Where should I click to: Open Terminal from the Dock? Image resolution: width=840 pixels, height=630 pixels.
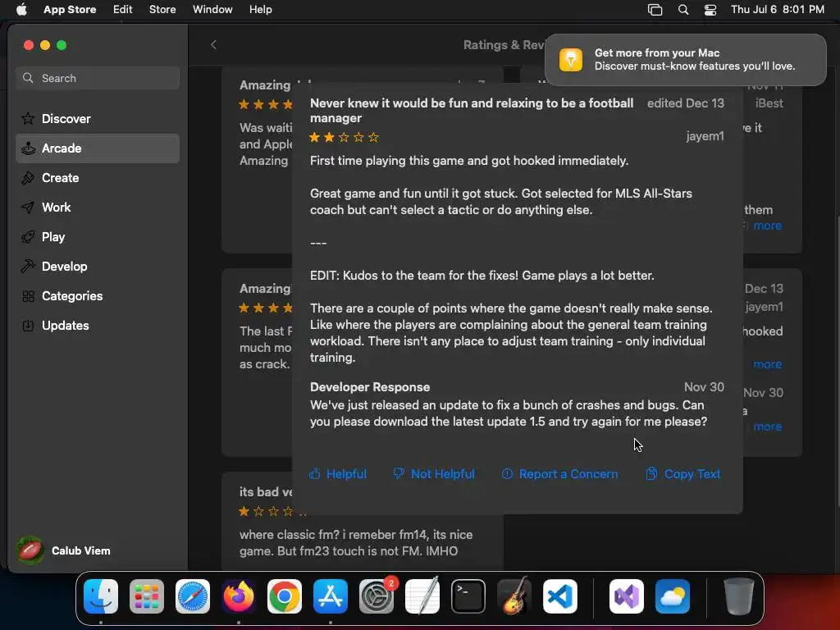click(468, 596)
